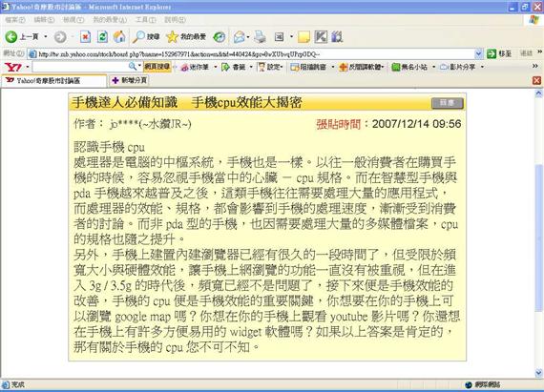
Task: Expand the 書籤 dropdown arrow
Action: 251,67
